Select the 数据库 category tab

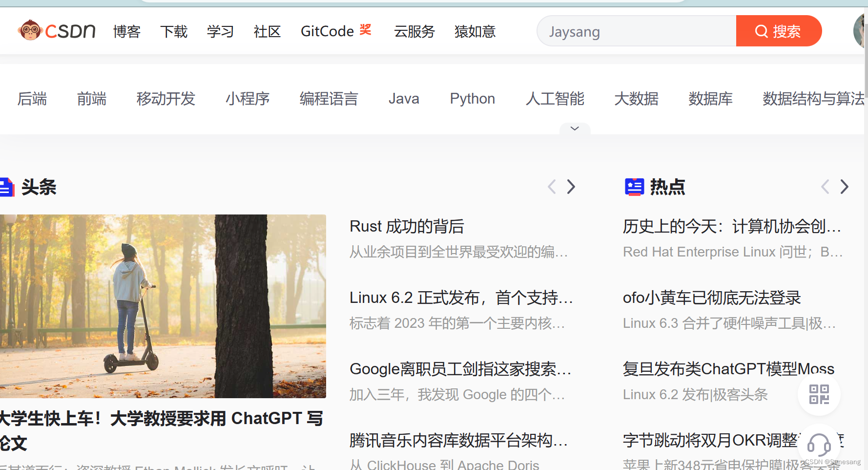(x=711, y=99)
